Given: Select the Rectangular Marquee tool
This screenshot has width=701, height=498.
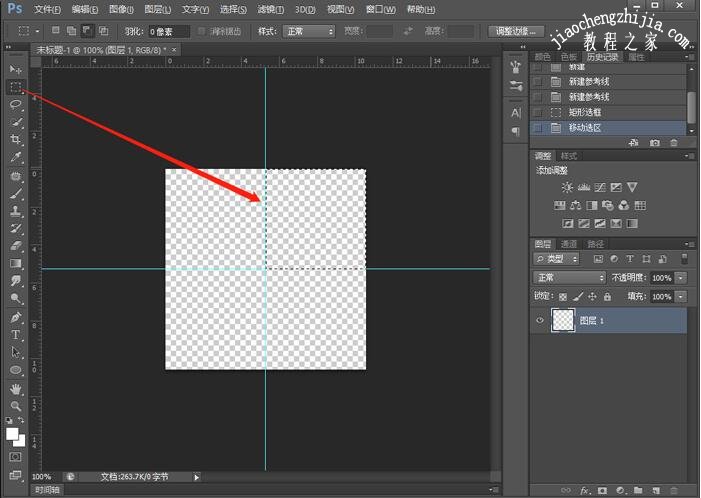Looking at the screenshot, I should point(16,87).
